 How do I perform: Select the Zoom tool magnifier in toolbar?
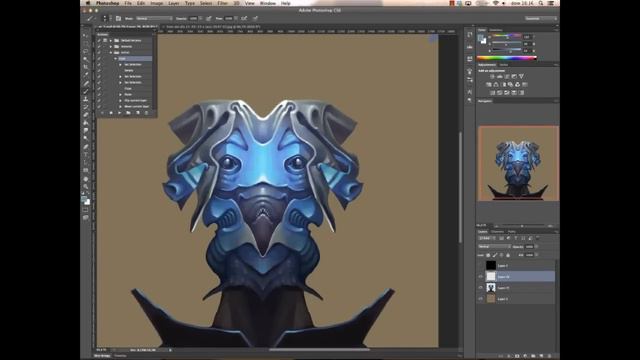86,186
